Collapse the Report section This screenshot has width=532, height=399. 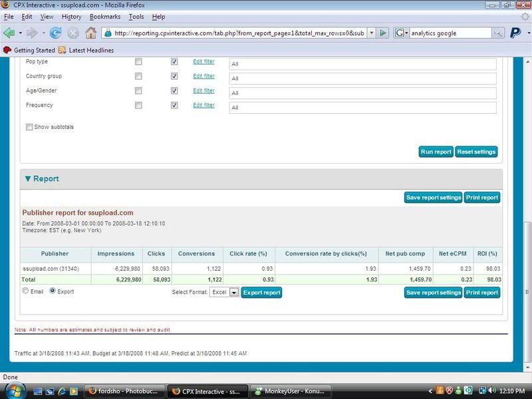[x=28, y=179]
